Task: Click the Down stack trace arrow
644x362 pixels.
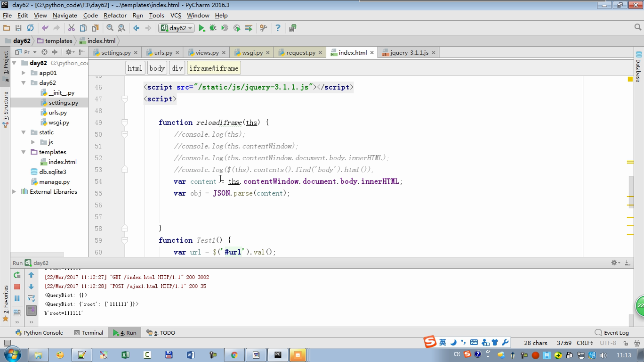Action: (31, 287)
